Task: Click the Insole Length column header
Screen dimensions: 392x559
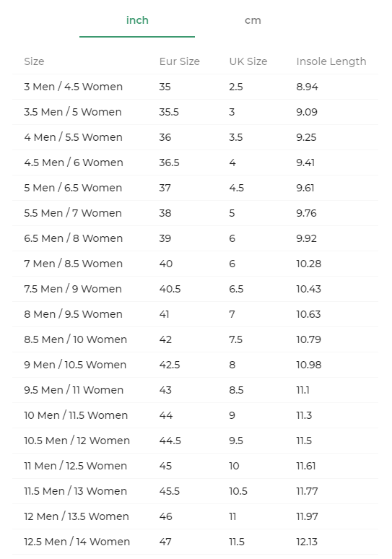Action: 331,61
